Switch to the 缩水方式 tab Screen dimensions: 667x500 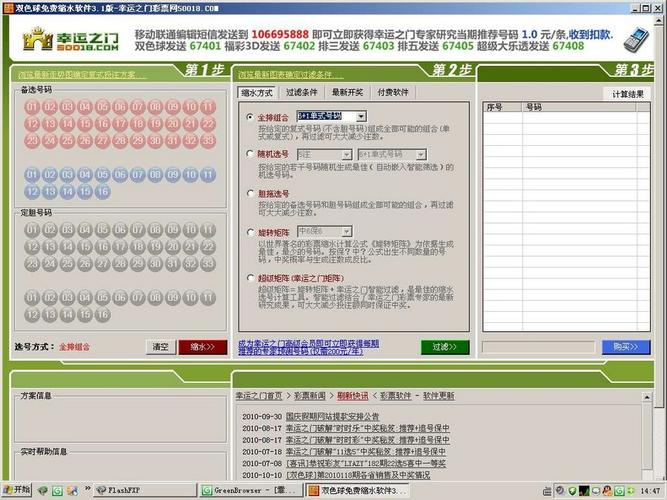257,92
